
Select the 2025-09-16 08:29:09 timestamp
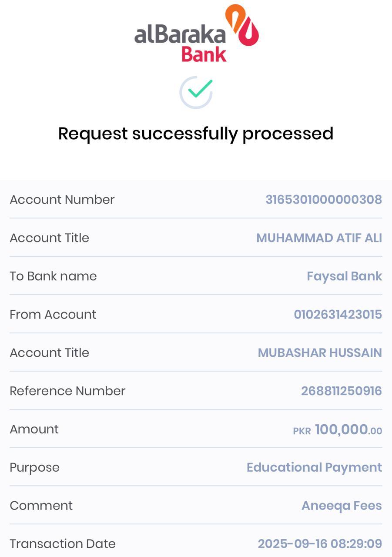point(320,544)
